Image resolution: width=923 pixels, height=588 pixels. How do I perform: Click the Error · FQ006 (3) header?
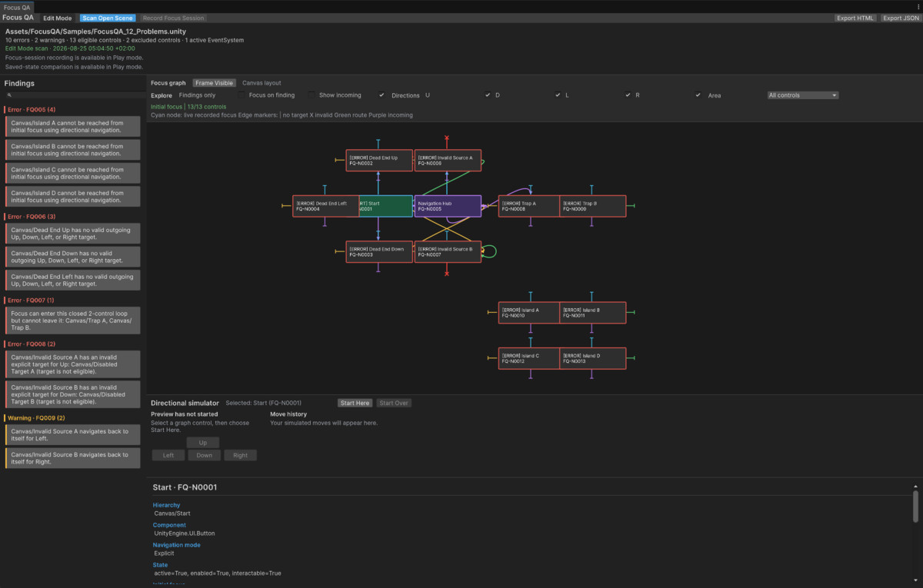pos(32,216)
